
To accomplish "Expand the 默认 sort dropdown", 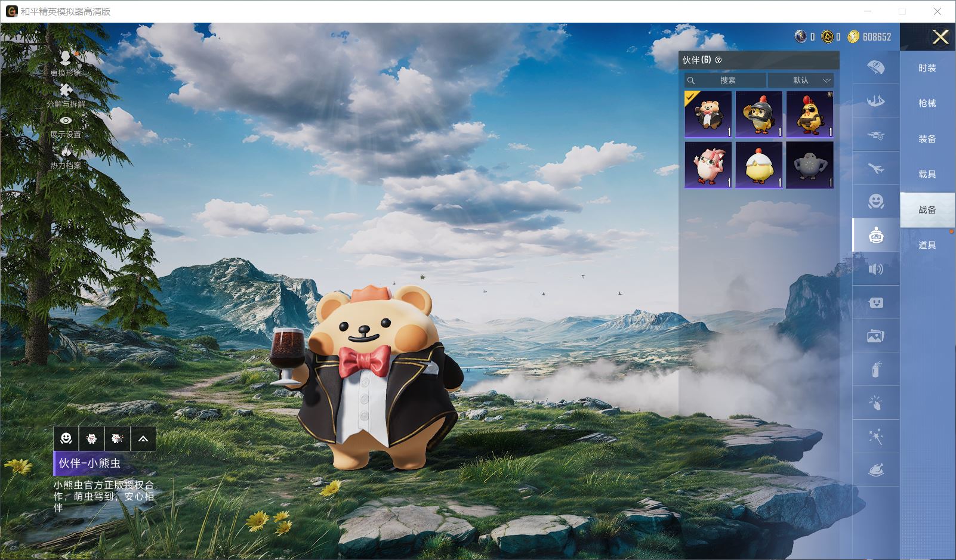I will tap(801, 80).
